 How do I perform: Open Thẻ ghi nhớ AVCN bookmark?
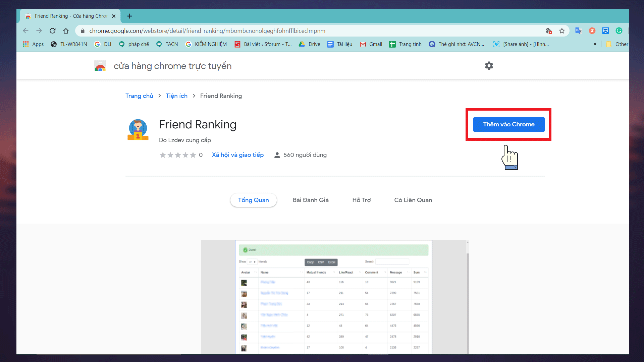[x=457, y=44]
